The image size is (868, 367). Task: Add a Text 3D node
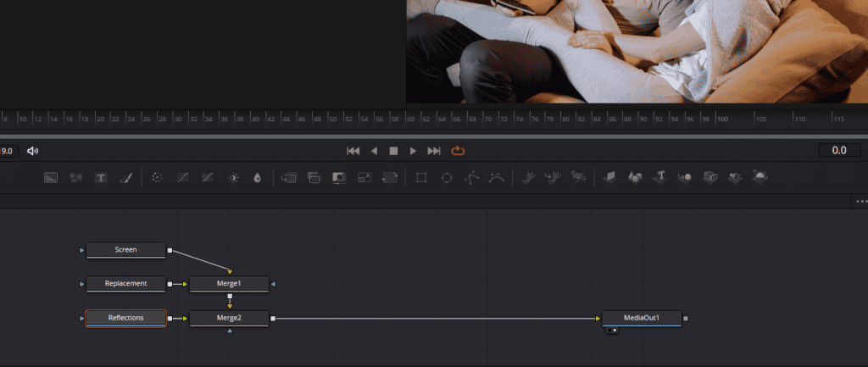(x=659, y=177)
